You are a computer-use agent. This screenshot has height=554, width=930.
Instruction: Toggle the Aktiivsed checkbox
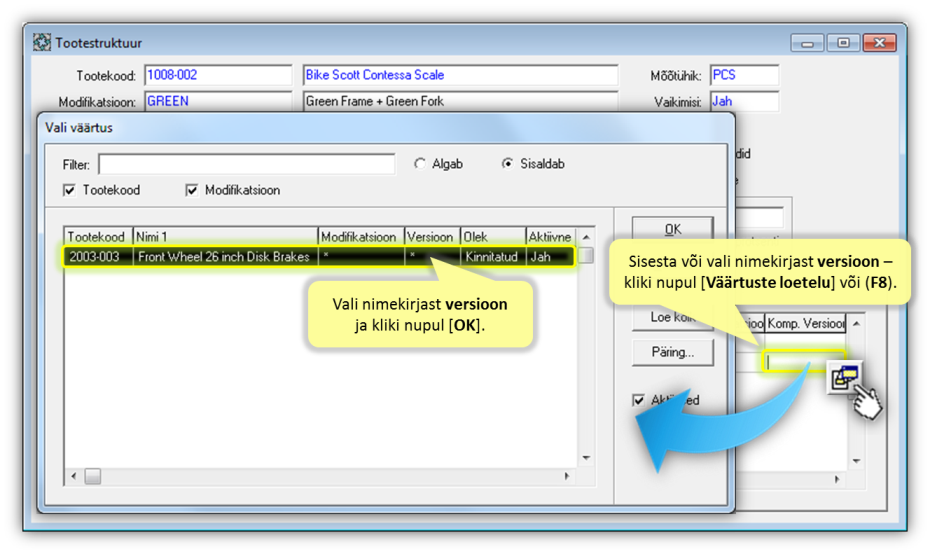point(639,400)
